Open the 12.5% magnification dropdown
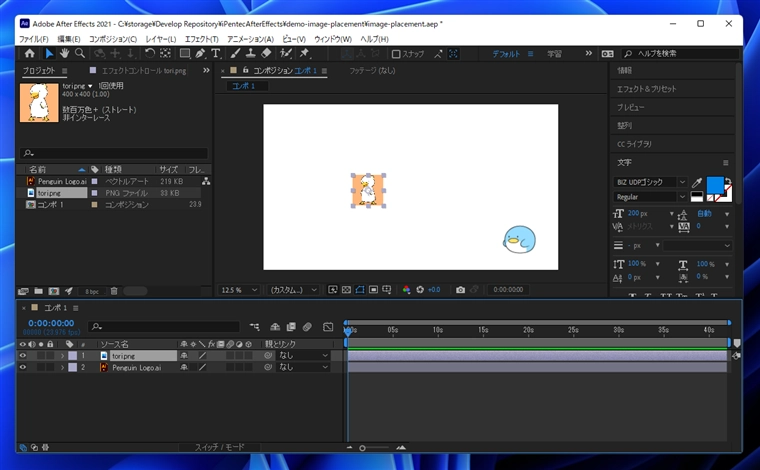Image resolution: width=760 pixels, height=470 pixels. click(239, 290)
